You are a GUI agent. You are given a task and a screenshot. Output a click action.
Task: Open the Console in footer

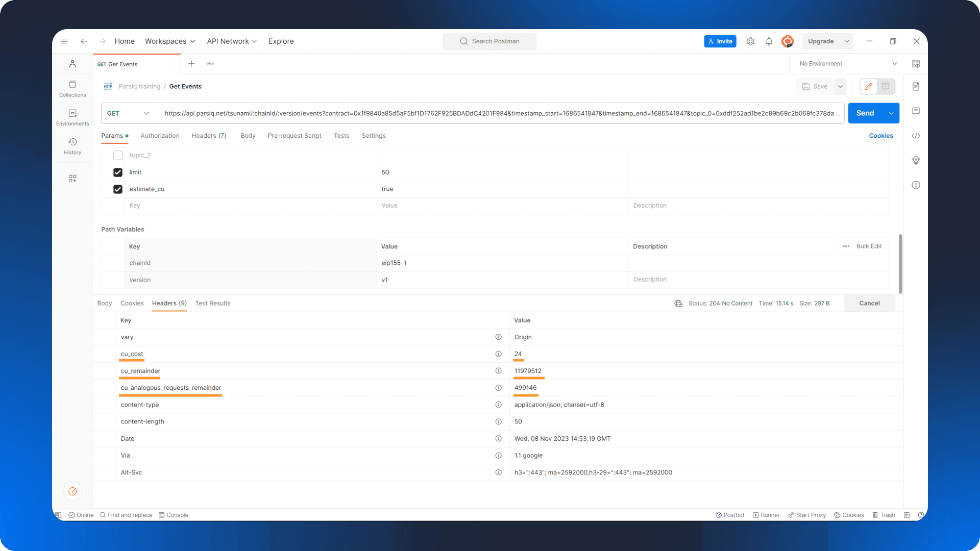tap(174, 515)
